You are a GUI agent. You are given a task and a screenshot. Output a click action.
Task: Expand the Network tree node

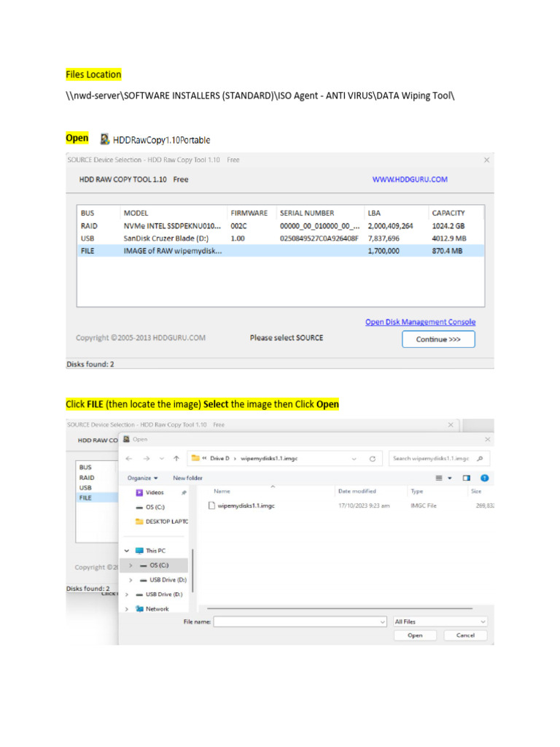[x=127, y=609]
